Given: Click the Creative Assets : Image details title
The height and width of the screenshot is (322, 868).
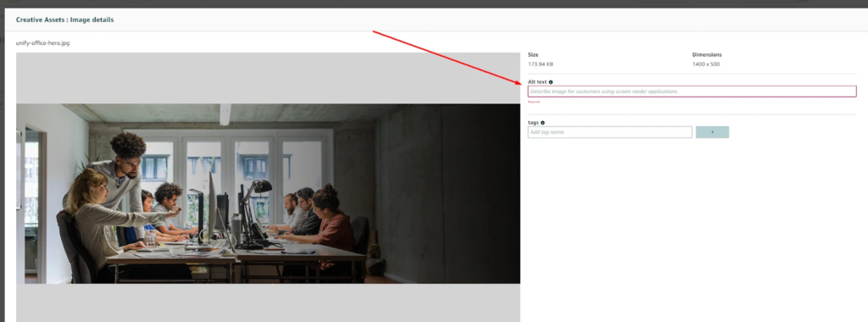Looking at the screenshot, I should [x=64, y=19].
